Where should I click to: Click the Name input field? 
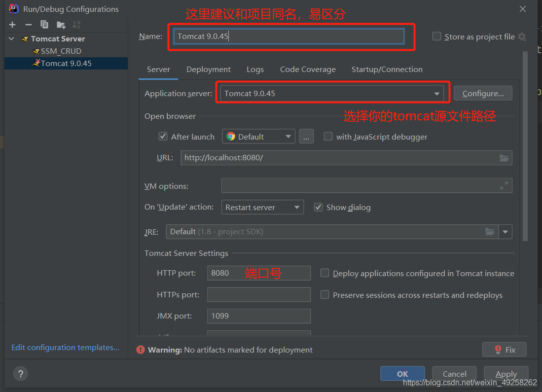[x=289, y=36]
